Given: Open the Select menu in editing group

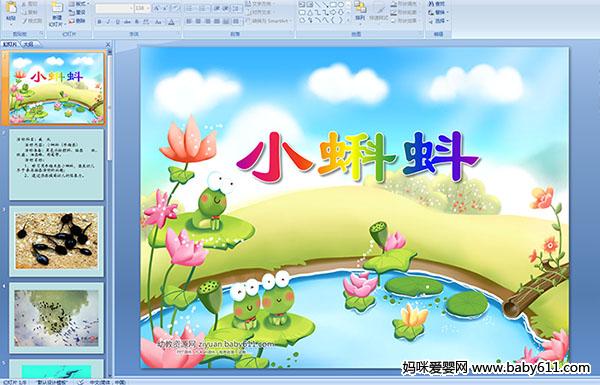Looking at the screenshot, I should (439, 21).
